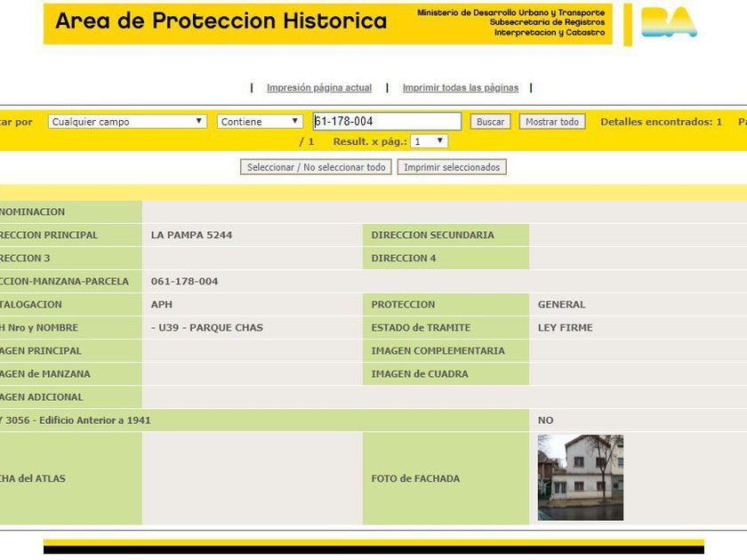Click the 'Mostrar todo' button
747x560 pixels.
551,122
